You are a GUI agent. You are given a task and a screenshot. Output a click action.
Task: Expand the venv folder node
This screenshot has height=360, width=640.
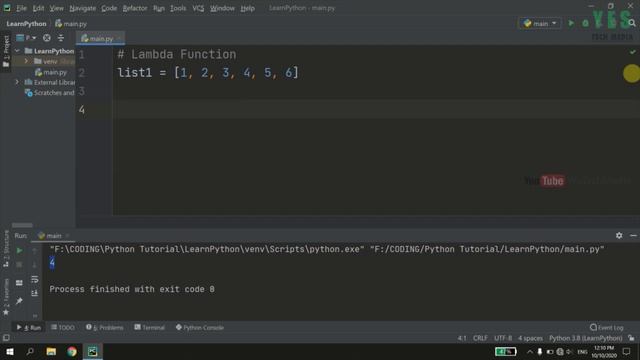click(26, 61)
